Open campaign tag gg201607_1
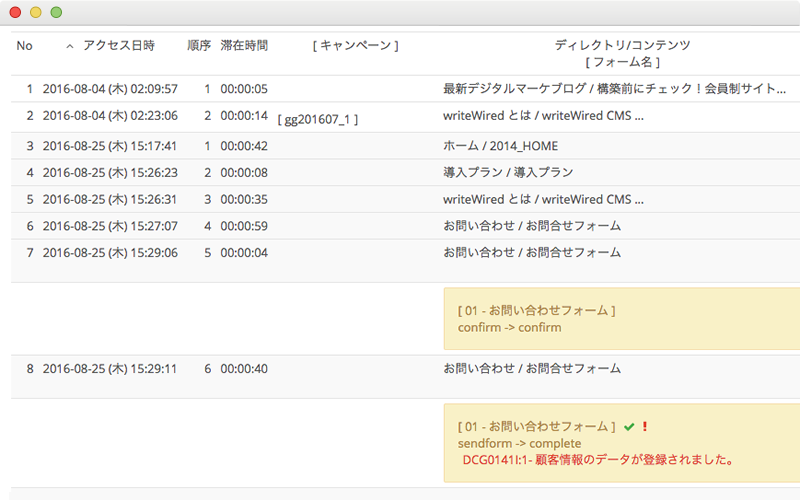800x500 pixels. pyautogui.click(x=318, y=119)
